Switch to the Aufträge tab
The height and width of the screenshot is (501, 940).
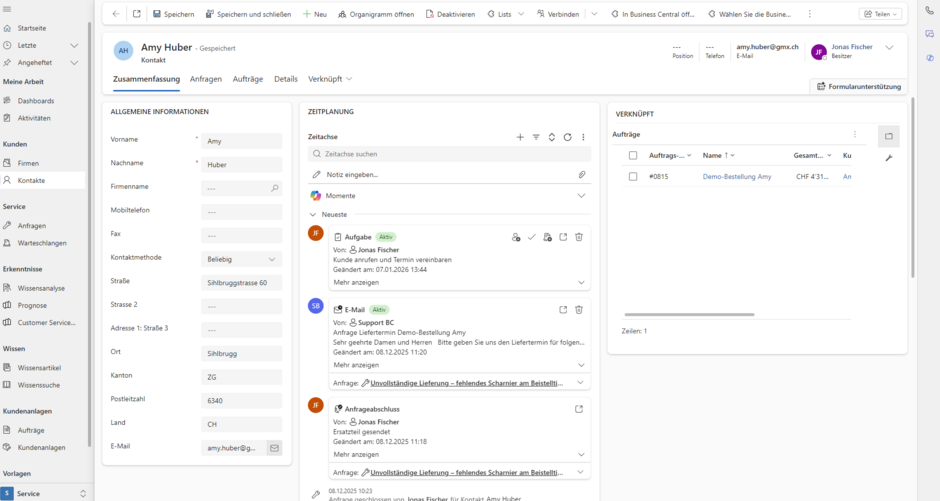248,79
